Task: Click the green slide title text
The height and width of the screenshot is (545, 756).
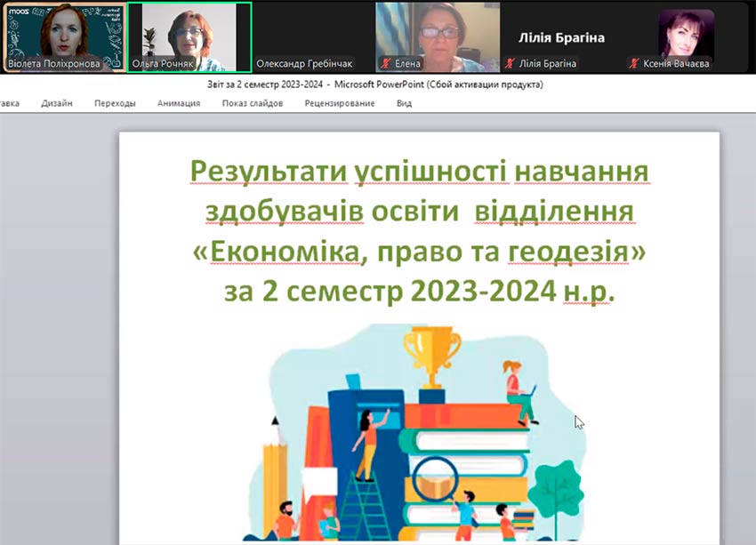Action: coord(419,230)
